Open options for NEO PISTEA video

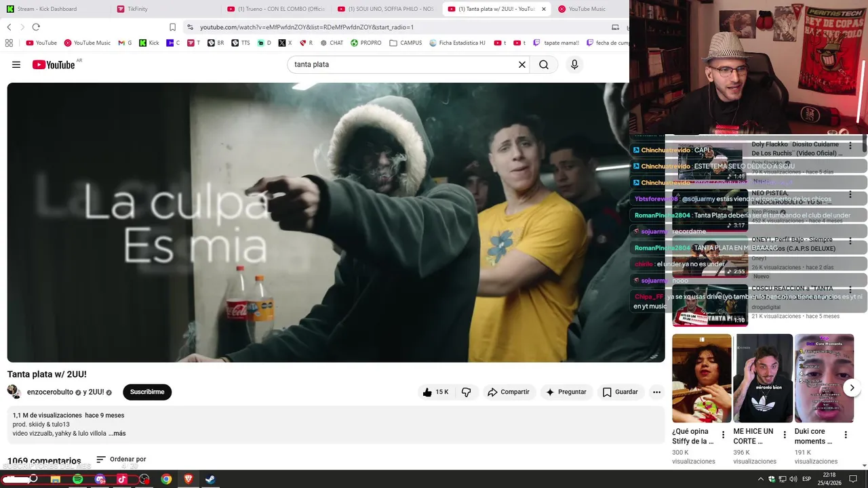coord(850,195)
